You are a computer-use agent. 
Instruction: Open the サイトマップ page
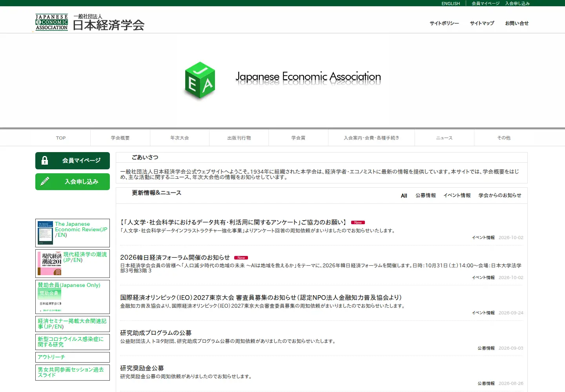click(482, 24)
